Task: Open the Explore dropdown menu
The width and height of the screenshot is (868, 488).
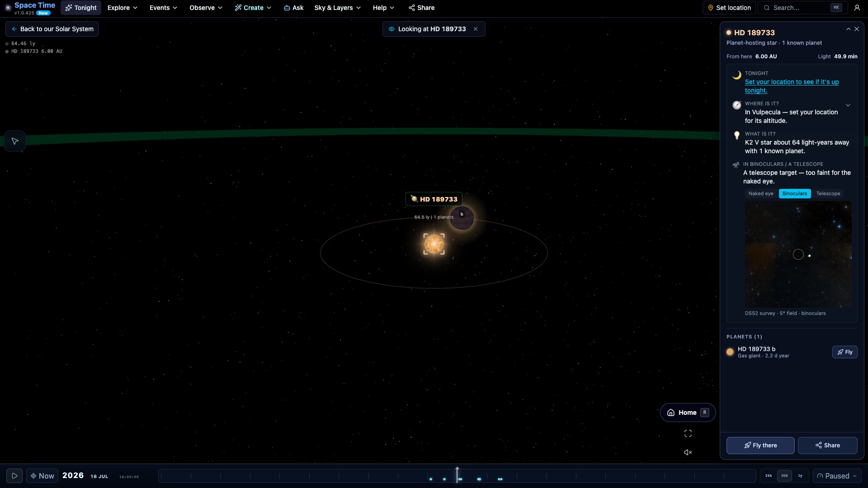Action: (122, 8)
